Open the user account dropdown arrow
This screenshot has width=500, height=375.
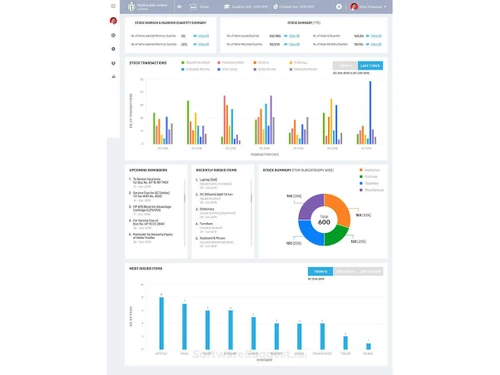tap(385, 7)
